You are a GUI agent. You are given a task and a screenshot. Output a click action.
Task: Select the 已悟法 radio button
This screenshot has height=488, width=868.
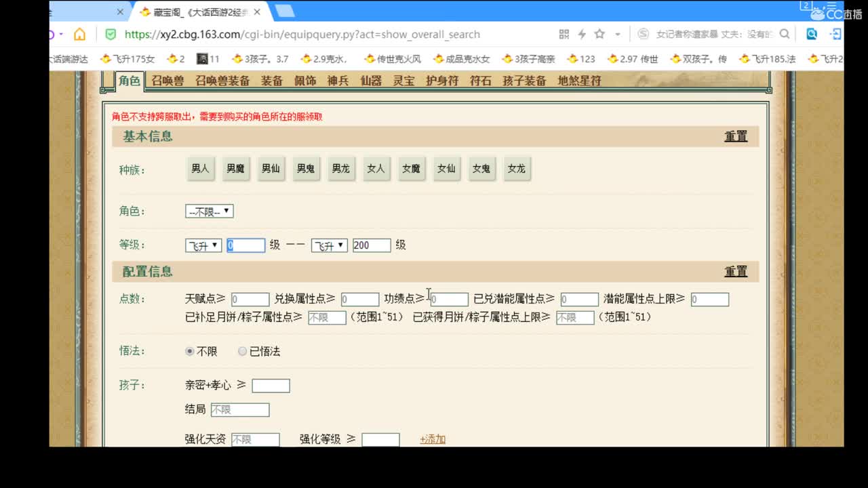242,351
